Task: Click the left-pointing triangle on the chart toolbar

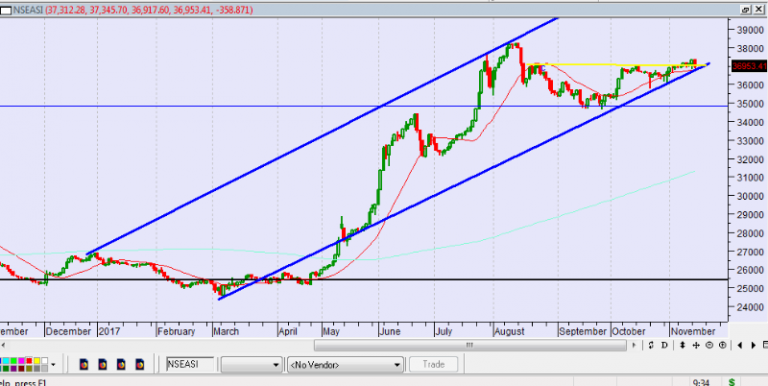Action: coord(740,345)
